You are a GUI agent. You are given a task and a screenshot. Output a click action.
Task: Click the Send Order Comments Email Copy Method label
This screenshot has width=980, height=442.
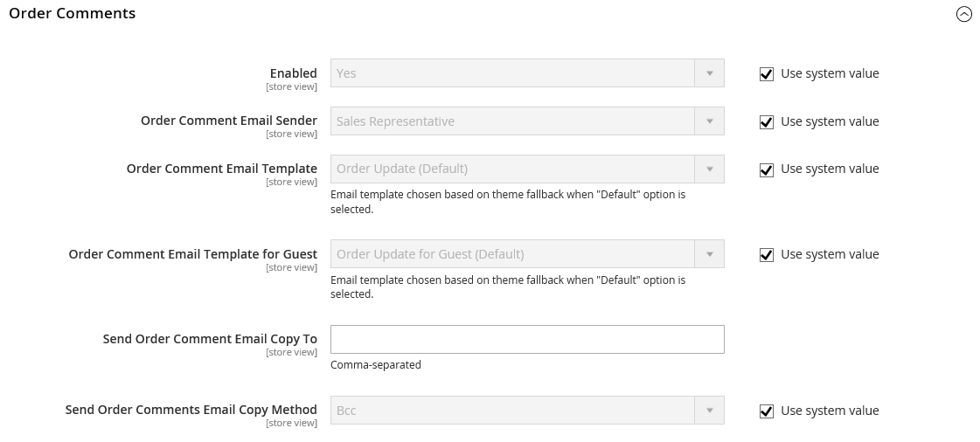pyautogui.click(x=191, y=410)
